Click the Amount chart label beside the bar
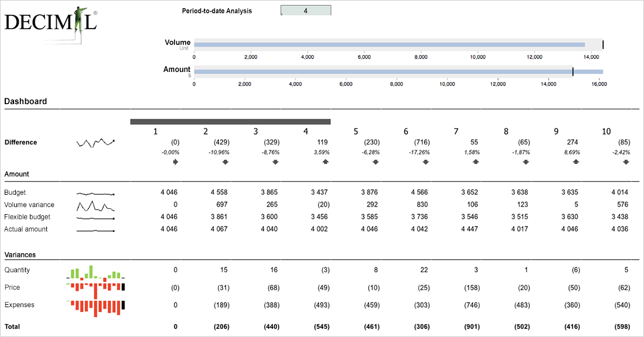 point(177,70)
